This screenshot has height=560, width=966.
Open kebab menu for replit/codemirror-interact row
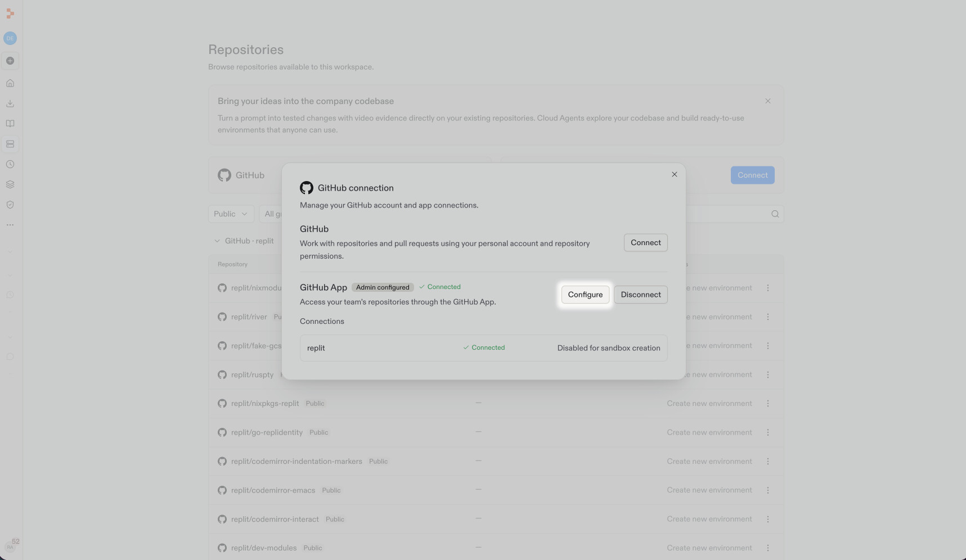pyautogui.click(x=768, y=519)
